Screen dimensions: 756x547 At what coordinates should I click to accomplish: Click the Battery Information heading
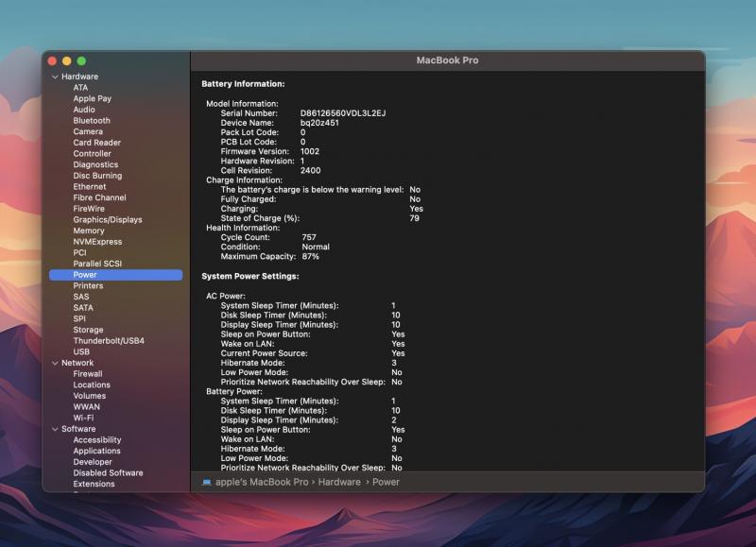point(243,84)
